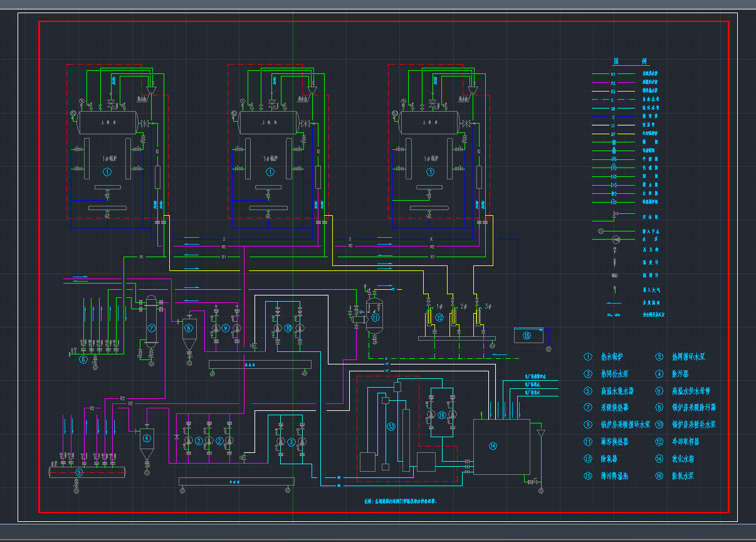This screenshot has width=756, height=542.
Task: Click the ⑬ callout on the deaerator column
Action: click(x=391, y=427)
